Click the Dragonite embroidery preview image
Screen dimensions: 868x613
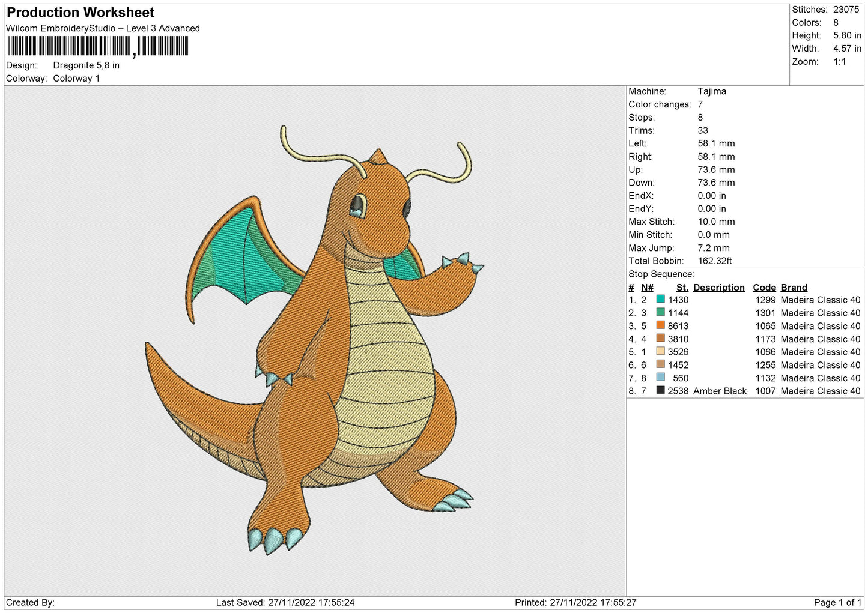[315, 340]
